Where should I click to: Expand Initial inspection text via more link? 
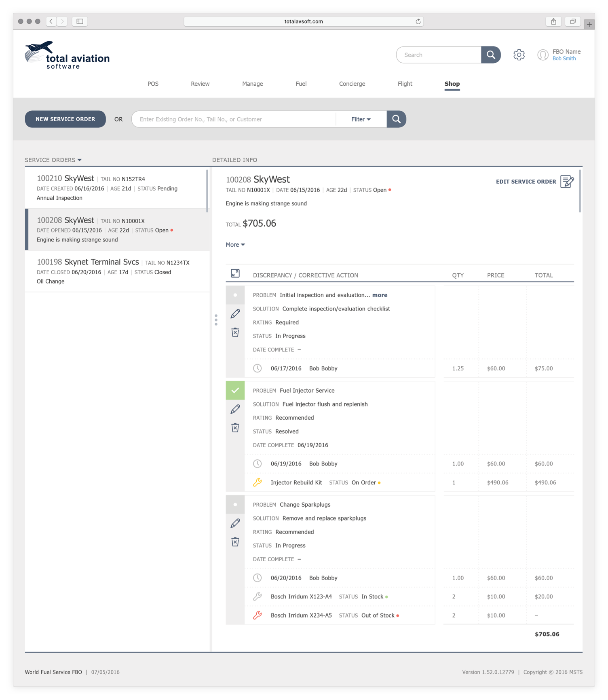380,295
